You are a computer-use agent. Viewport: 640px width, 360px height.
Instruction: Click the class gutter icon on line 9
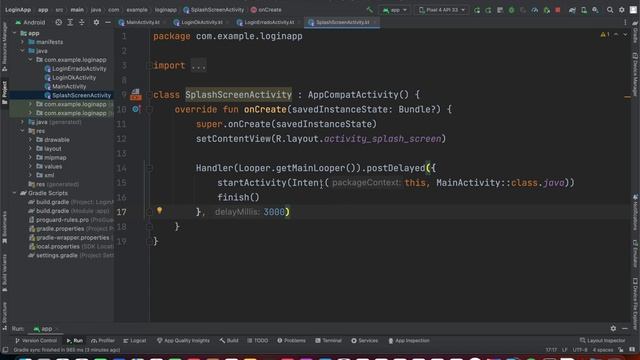[x=136, y=95]
